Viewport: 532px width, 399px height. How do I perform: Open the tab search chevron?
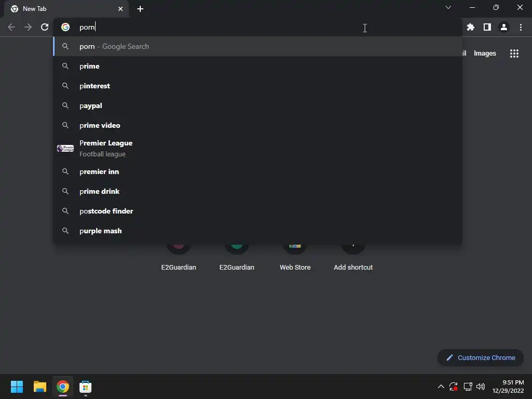pyautogui.click(x=448, y=7)
